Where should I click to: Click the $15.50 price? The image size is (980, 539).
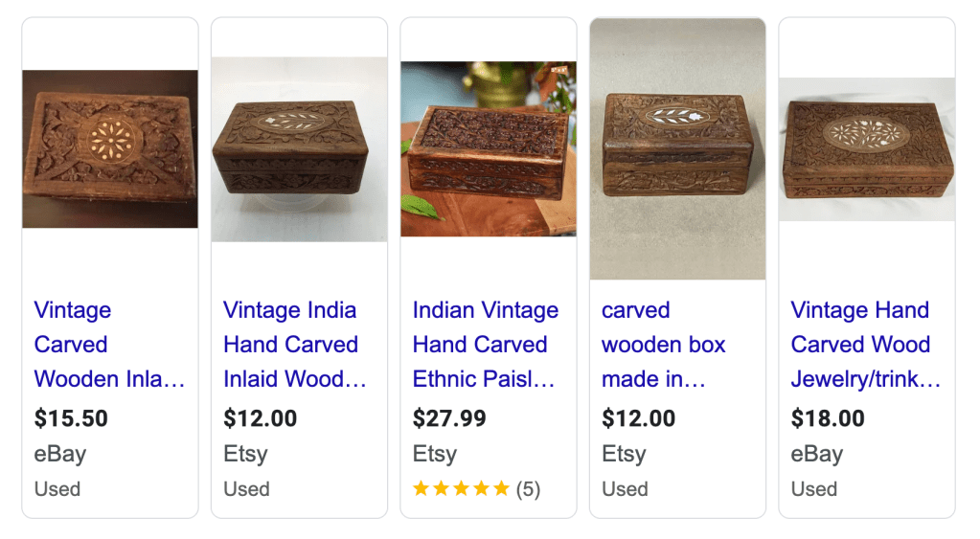click(x=71, y=418)
